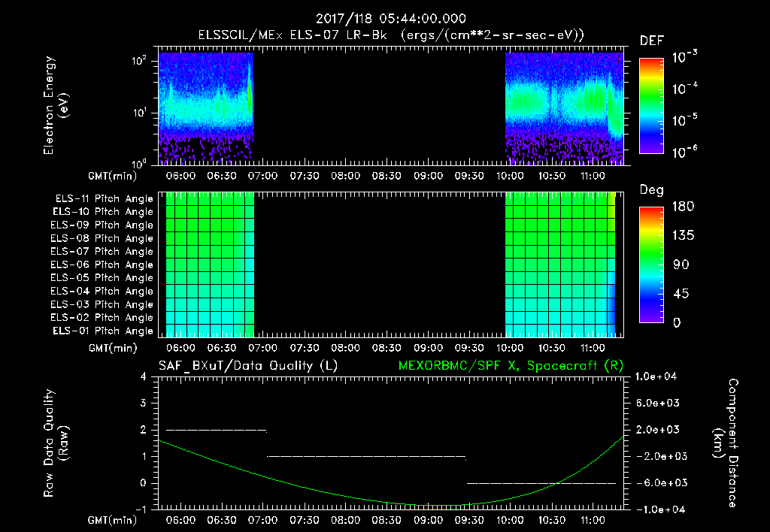Click the ELS-03 Pitch Angle row label
The height and width of the screenshot is (532, 770).
[x=102, y=305]
